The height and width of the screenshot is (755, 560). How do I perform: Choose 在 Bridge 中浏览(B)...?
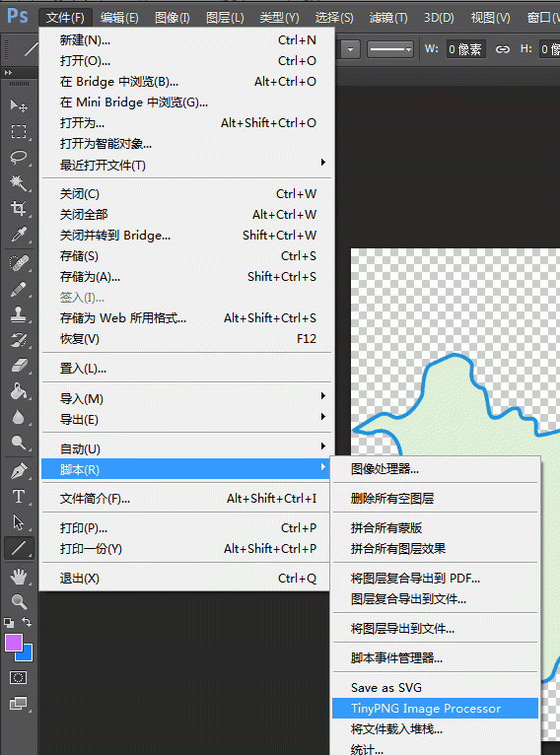point(185,82)
